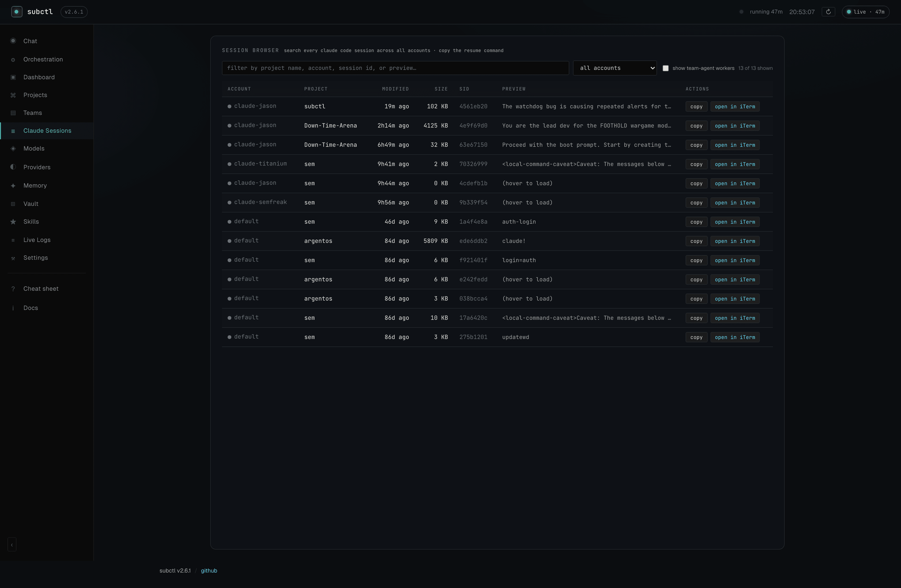This screenshot has height=588, width=901.
Task: Click the subctl logo icon
Action: 17,12
